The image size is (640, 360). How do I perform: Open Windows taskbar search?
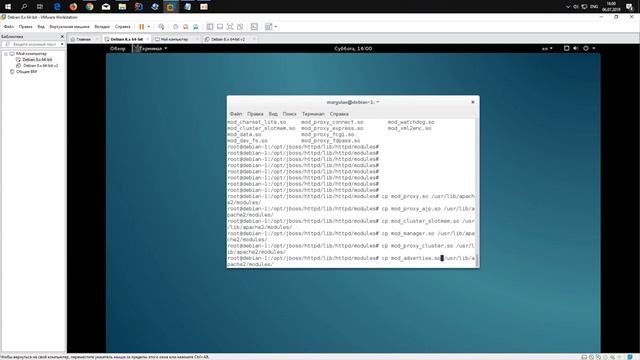pyautogui.click(x=24, y=7)
